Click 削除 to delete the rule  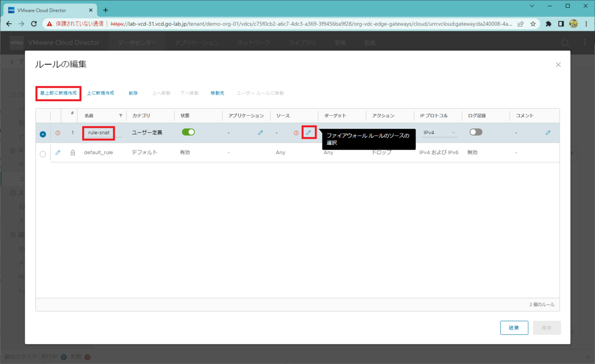[133, 93]
